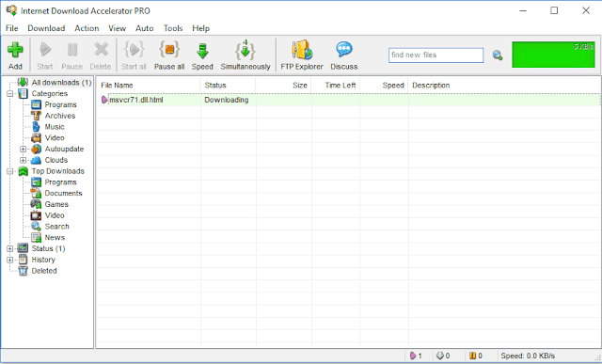Image resolution: width=602 pixels, height=364 pixels.
Task: Sort by Speed column header
Action: (x=384, y=86)
